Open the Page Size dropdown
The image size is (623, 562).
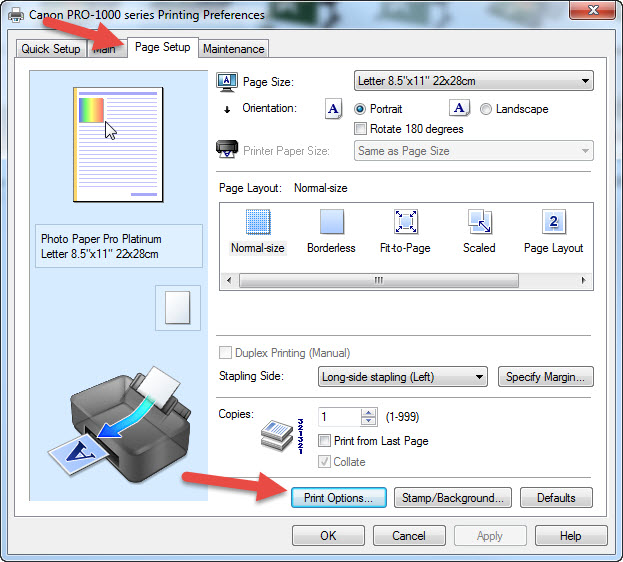[474, 81]
